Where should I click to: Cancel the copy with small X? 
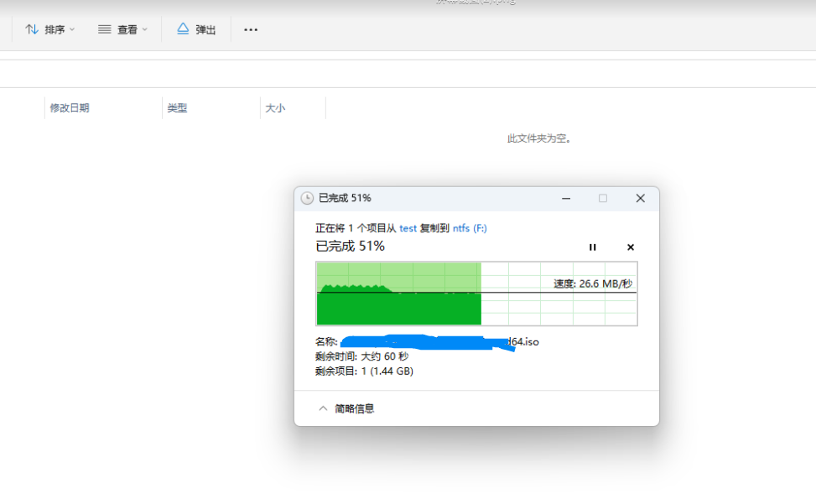coord(630,247)
